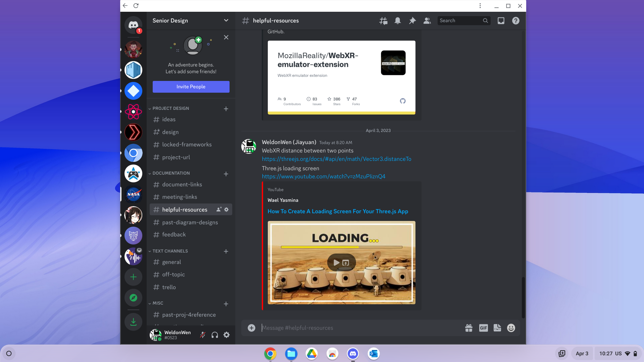Click the search magnifier field
The width and height of the screenshot is (644, 362).
tap(464, 21)
